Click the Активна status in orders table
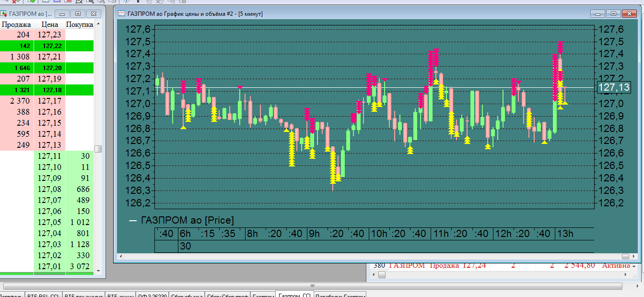Screen dimensions: 644x297 coord(616,265)
